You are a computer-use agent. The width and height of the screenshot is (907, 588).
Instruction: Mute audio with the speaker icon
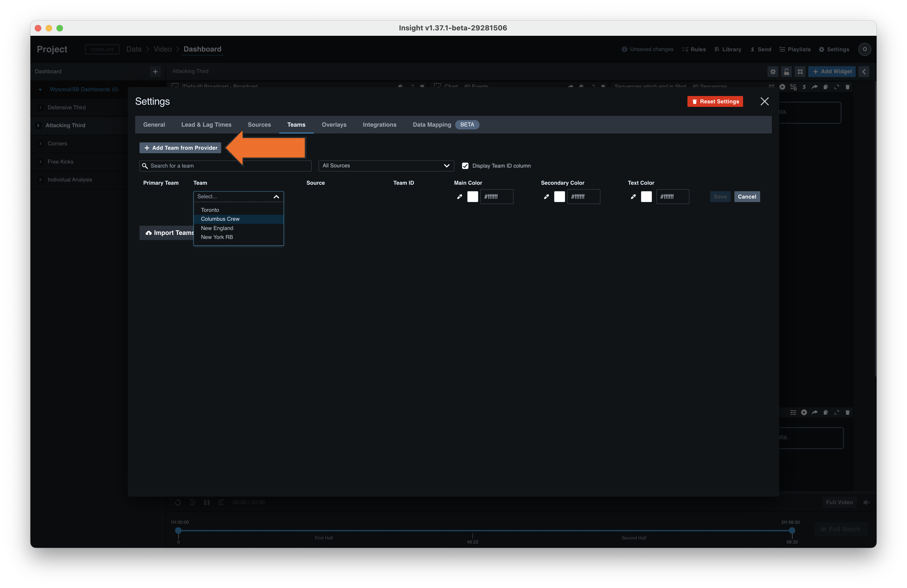(866, 502)
